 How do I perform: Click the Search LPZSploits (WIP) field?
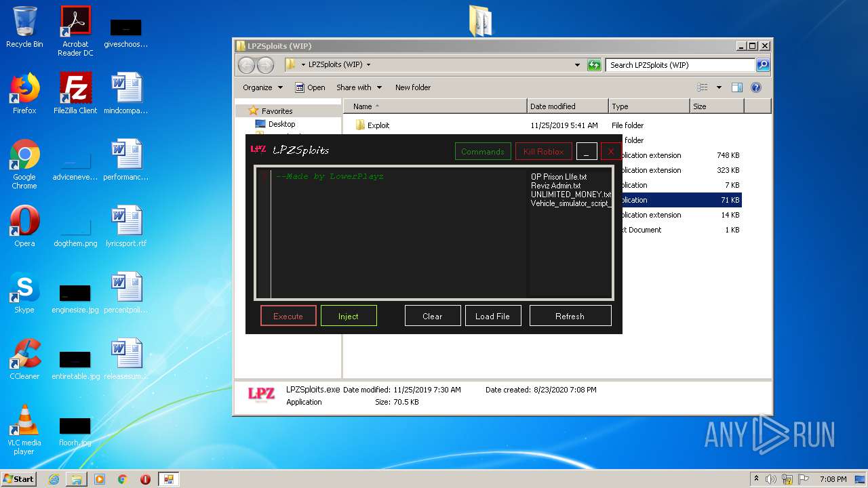[680, 65]
